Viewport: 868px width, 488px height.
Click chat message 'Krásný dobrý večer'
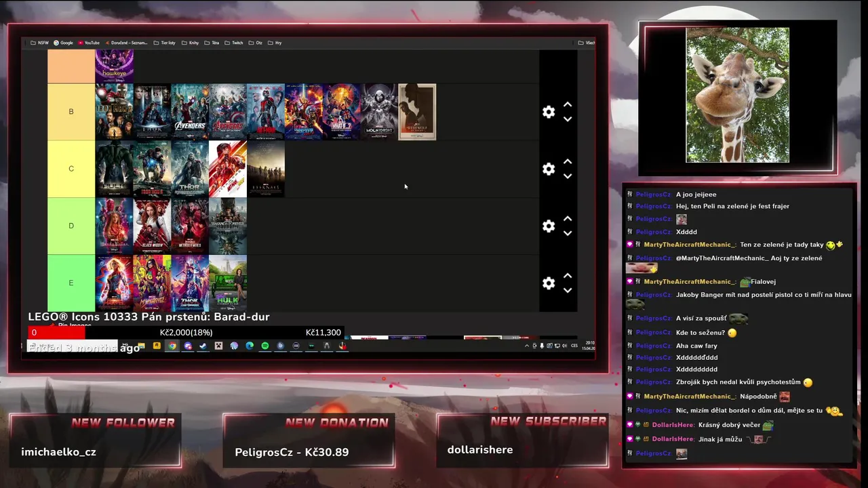click(x=729, y=425)
